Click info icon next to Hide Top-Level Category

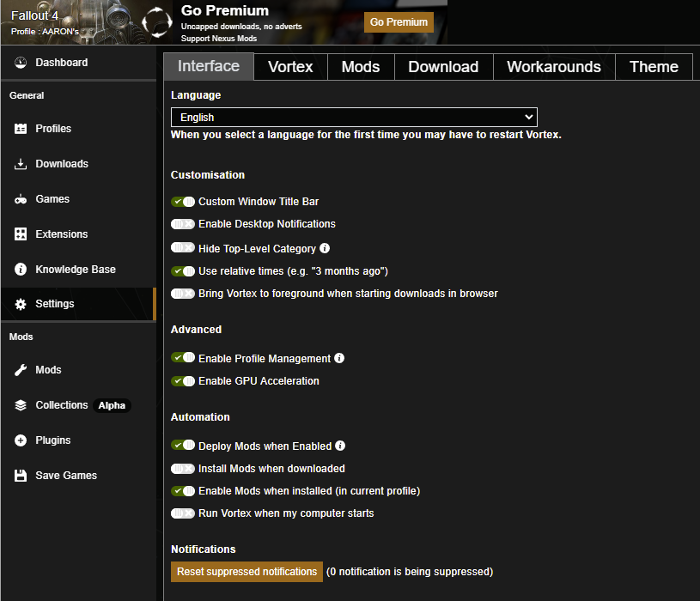(325, 248)
